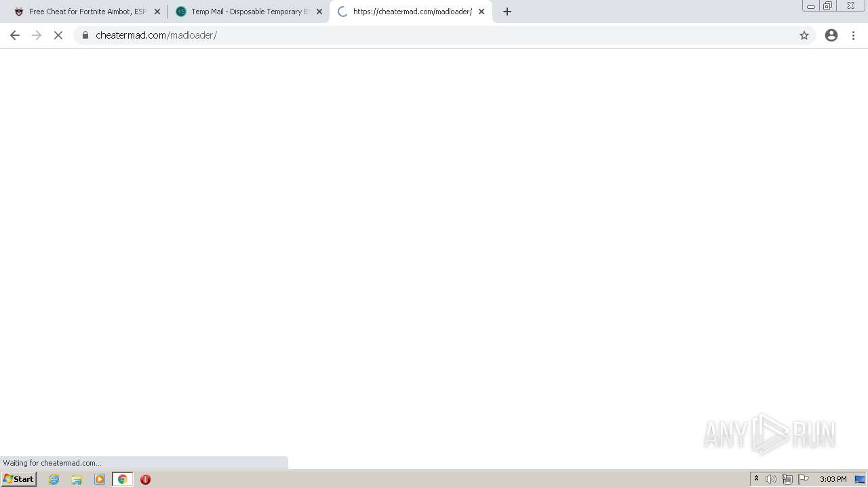Close the Chrome window
The height and width of the screenshot is (488, 868).
pyautogui.click(x=850, y=6)
